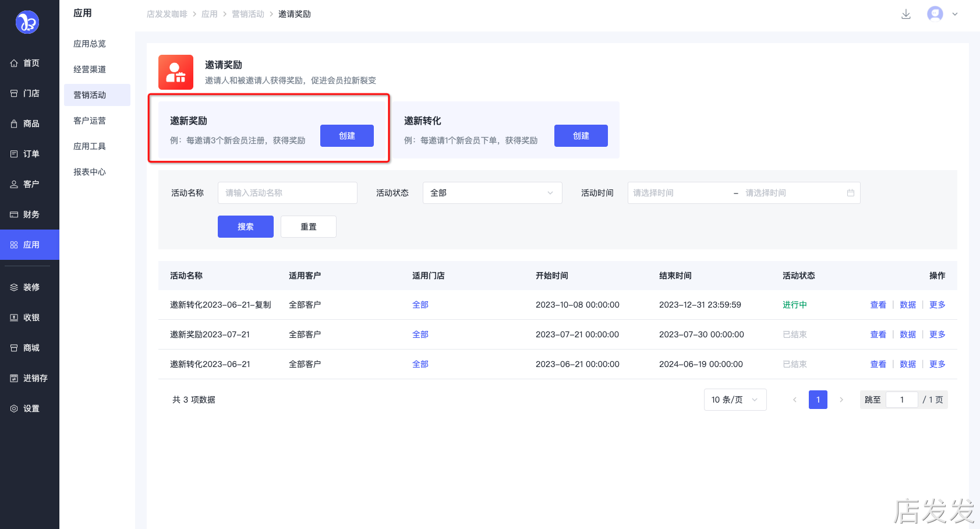Click 店发发咖啡 in the breadcrumb

167,14
